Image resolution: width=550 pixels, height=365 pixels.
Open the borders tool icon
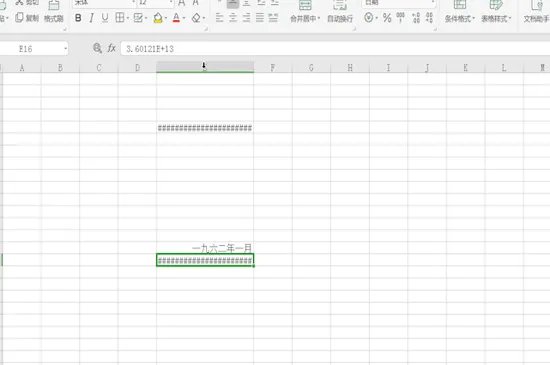click(x=120, y=18)
